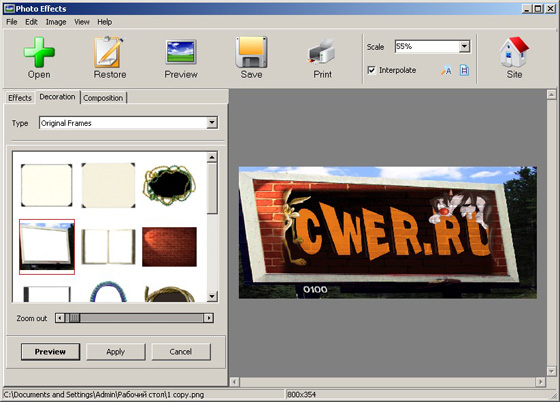Open the Image menu

click(56, 22)
